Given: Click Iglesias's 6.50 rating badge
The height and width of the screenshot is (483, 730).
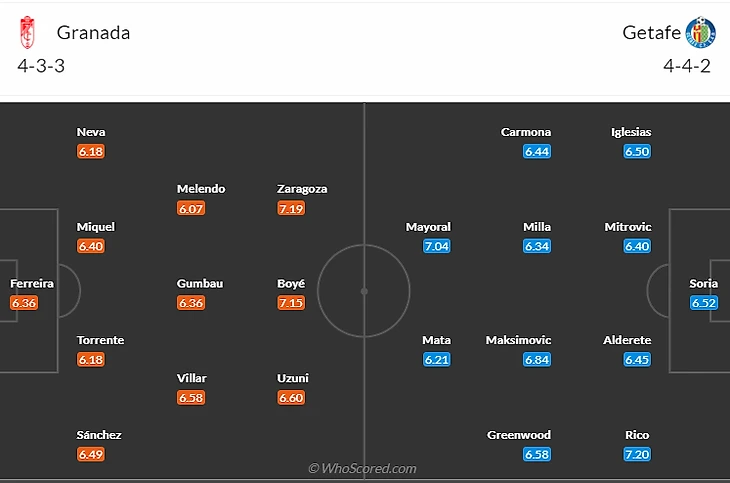Looking at the screenshot, I should pos(637,152).
